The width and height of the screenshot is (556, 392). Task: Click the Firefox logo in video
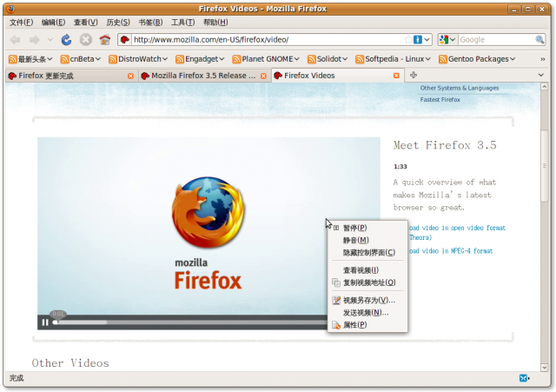coord(208,212)
